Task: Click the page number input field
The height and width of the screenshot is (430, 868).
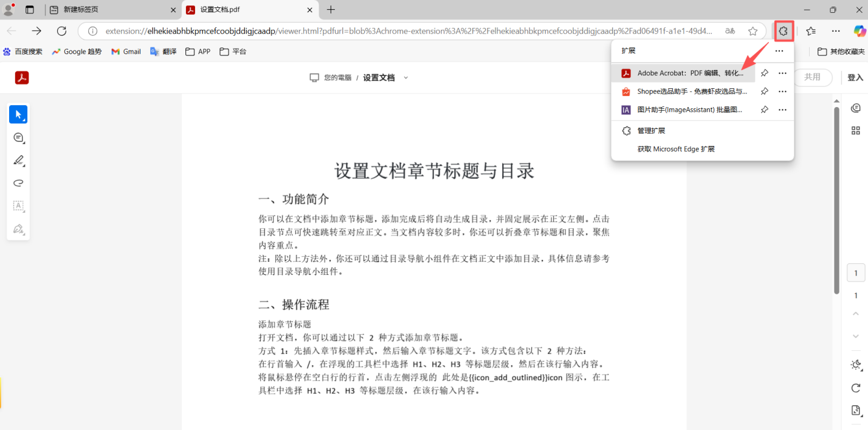Action: click(855, 272)
